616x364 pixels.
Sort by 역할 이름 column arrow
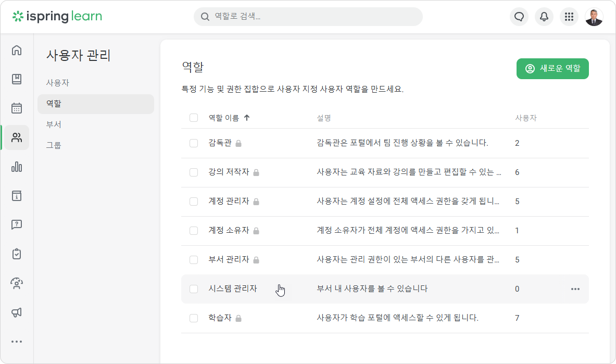(247, 118)
